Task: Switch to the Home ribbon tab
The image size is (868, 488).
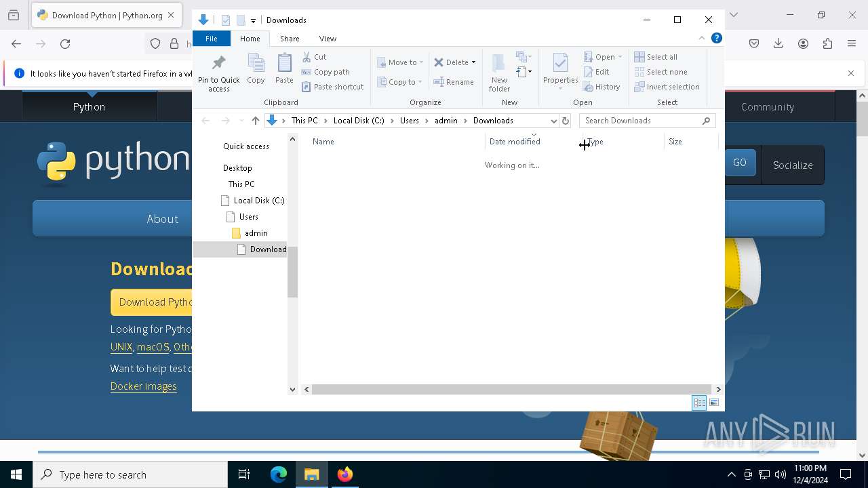Action: point(250,39)
